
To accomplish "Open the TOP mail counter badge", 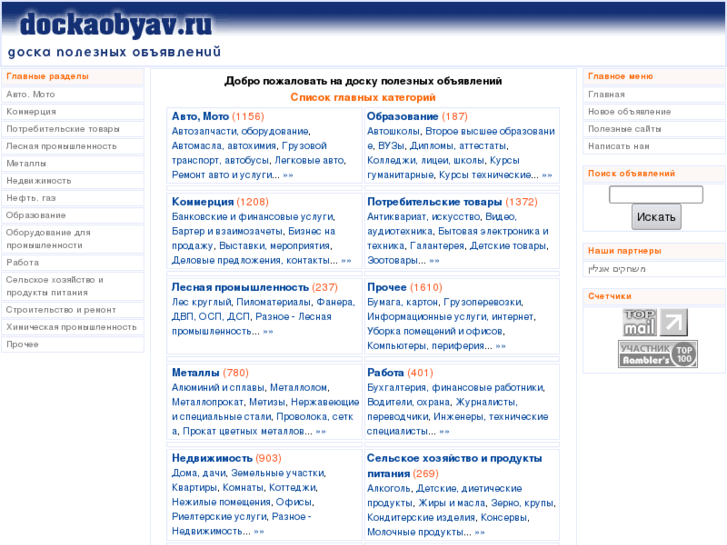I will pos(639,322).
